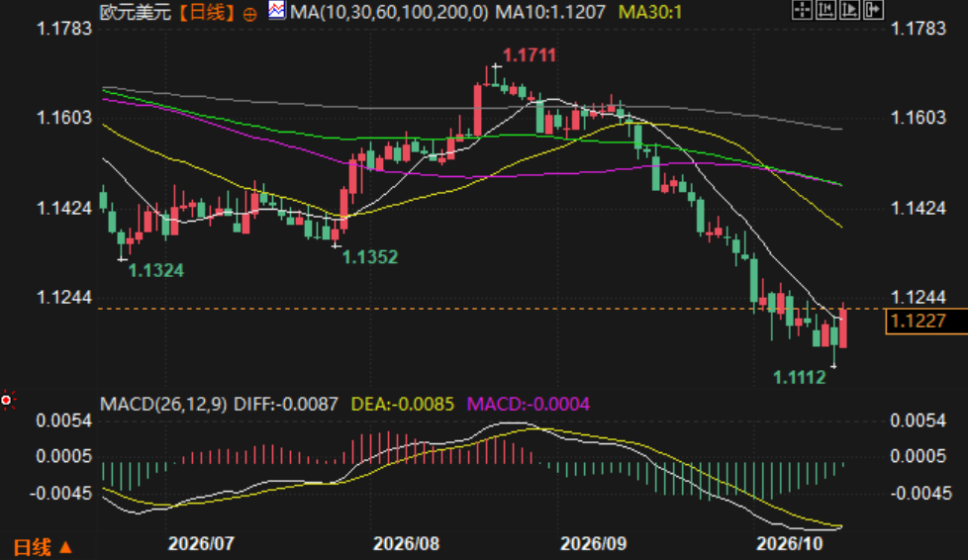968x560 pixels.
Task: Click the crosshair cursor icon
Action: 802,10
